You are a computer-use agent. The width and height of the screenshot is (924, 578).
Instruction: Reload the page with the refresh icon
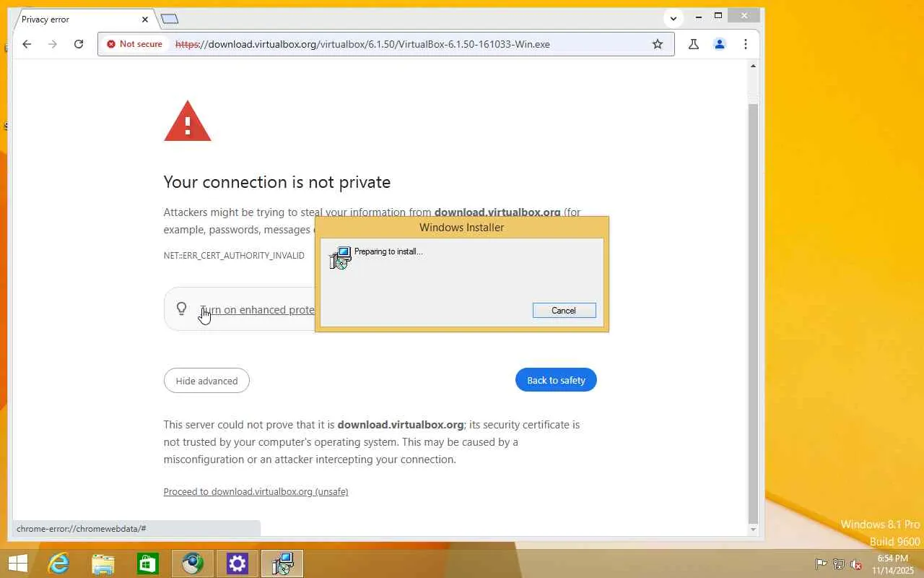click(x=79, y=44)
